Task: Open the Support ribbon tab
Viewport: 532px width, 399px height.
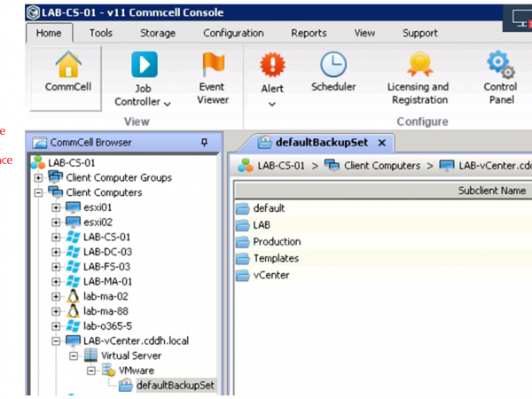Action: pyautogui.click(x=420, y=33)
